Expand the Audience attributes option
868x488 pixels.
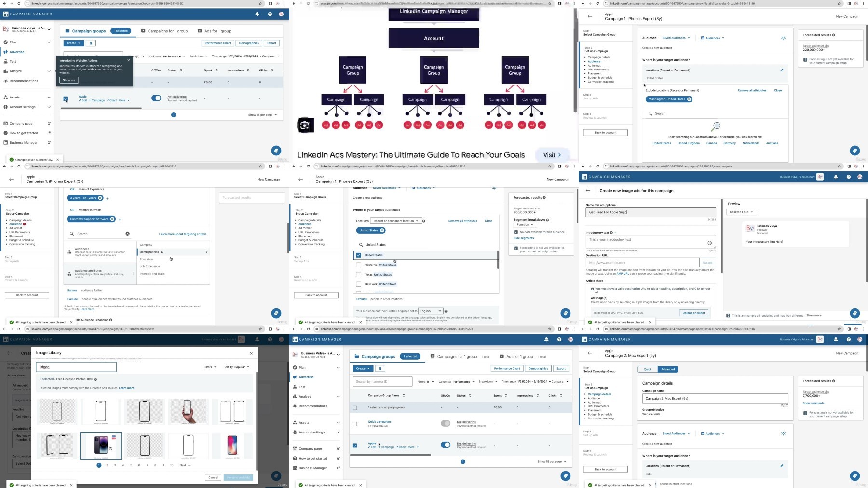pos(101,274)
